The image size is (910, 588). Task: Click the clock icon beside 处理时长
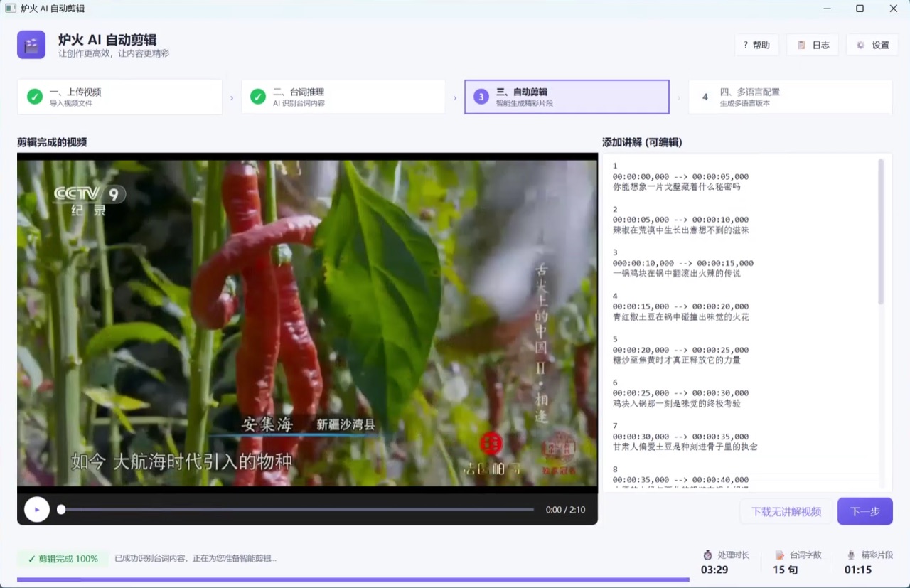pos(707,555)
